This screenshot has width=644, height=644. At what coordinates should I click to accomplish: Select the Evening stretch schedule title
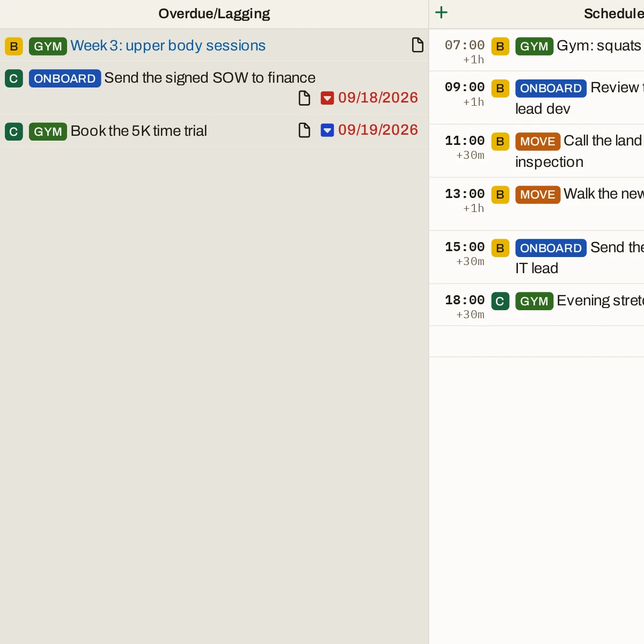[x=601, y=301]
